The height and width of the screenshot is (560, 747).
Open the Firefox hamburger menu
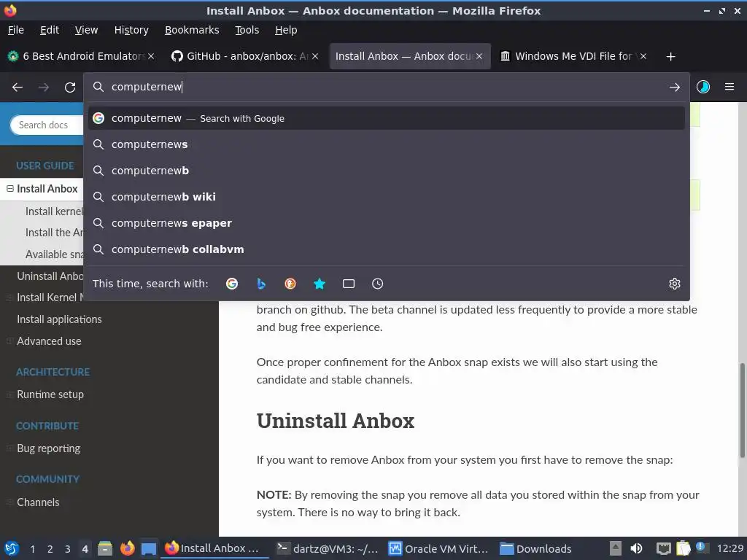pyautogui.click(x=729, y=87)
